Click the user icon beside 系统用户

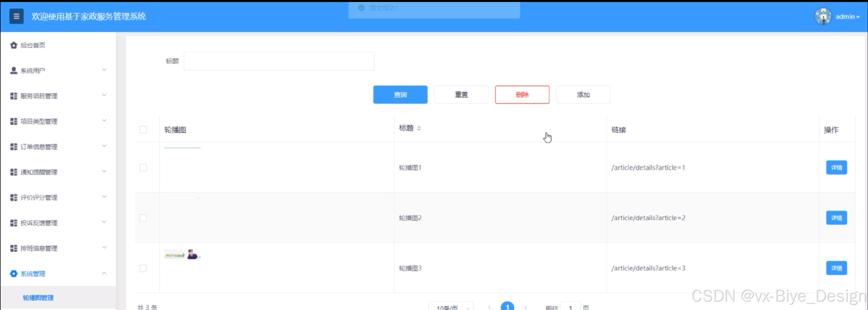(14, 70)
